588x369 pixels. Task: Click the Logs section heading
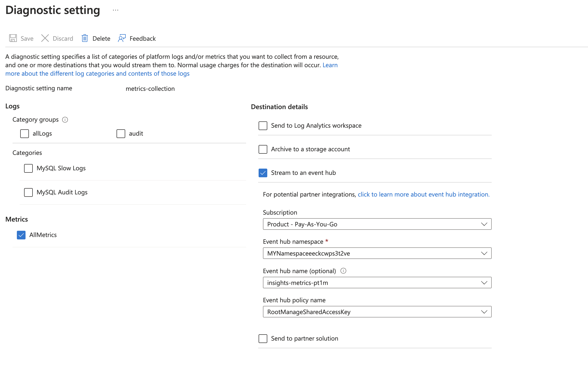tap(13, 106)
